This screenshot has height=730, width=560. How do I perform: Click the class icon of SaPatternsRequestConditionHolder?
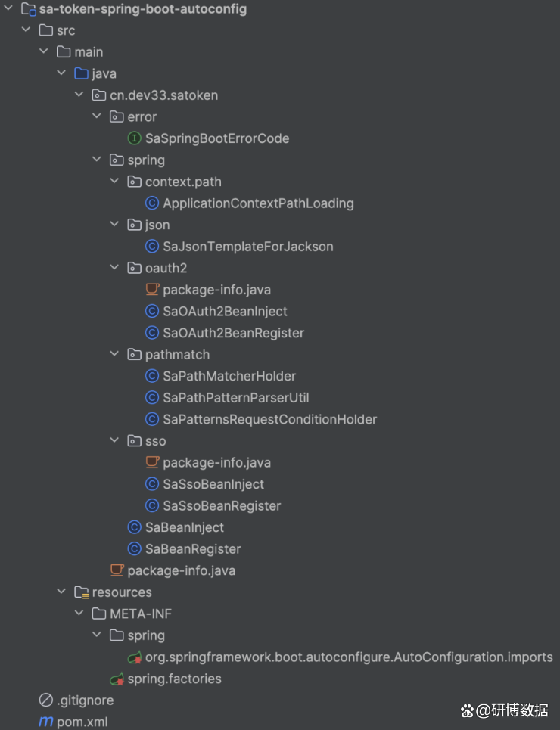point(152,419)
